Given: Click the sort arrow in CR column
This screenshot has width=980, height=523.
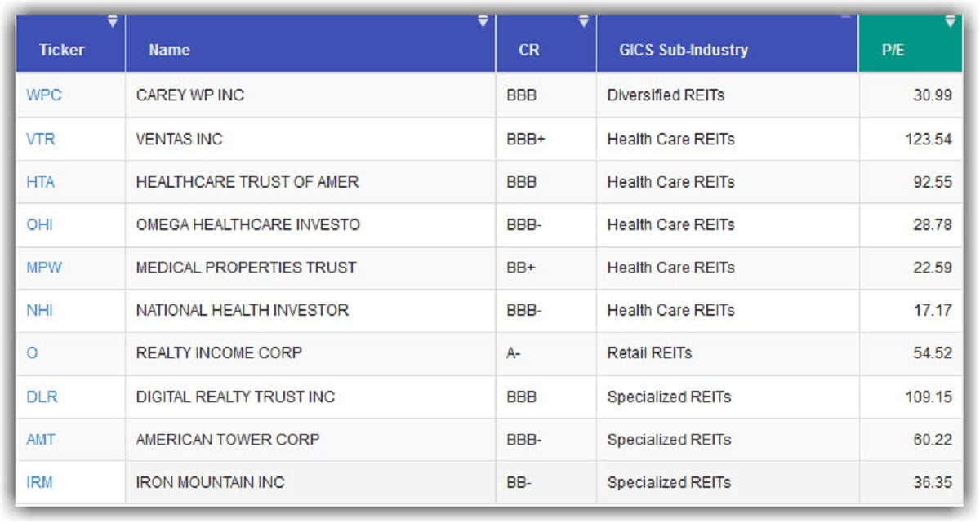Looking at the screenshot, I should click(584, 20).
